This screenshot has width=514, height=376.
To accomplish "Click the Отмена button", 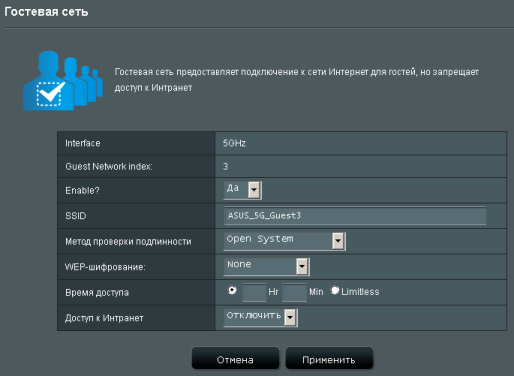I will pyautogui.click(x=235, y=358).
